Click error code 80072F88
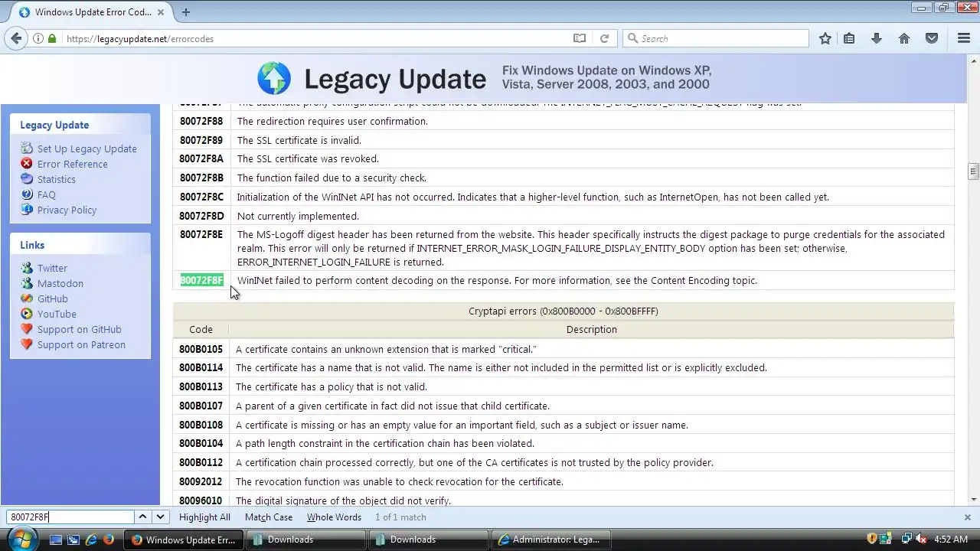This screenshot has height=551, width=980. tap(201, 121)
